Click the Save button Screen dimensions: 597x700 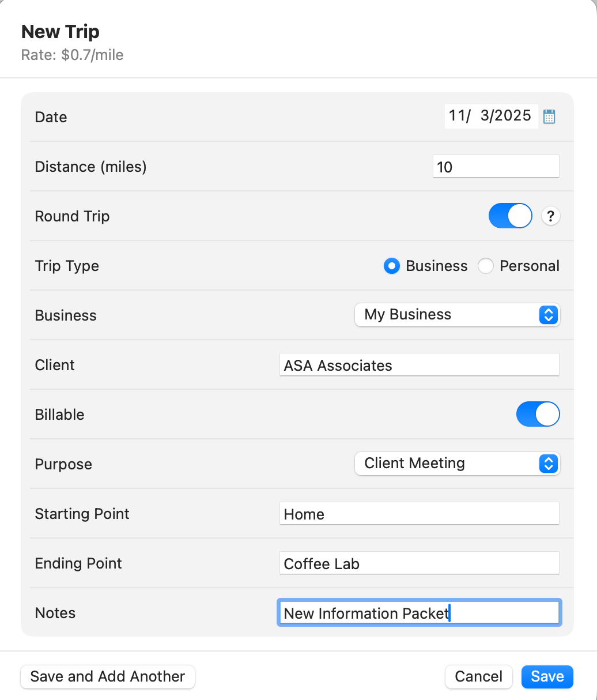[x=547, y=676]
